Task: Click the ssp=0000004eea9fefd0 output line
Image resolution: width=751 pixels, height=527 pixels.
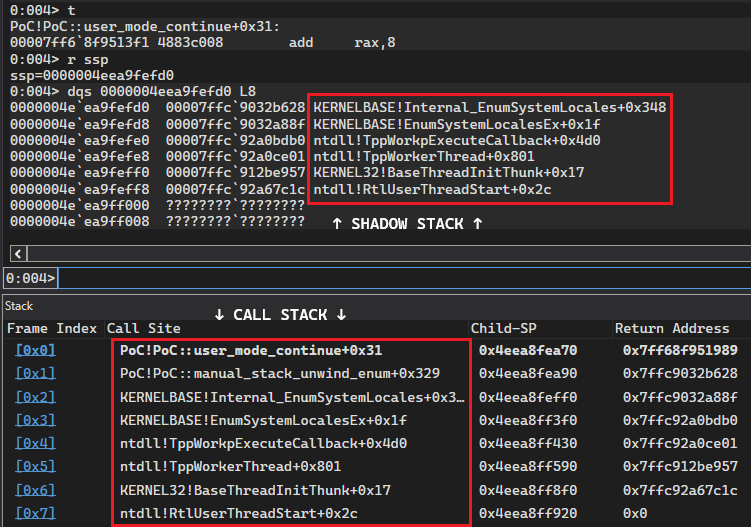Action: [92, 75]
